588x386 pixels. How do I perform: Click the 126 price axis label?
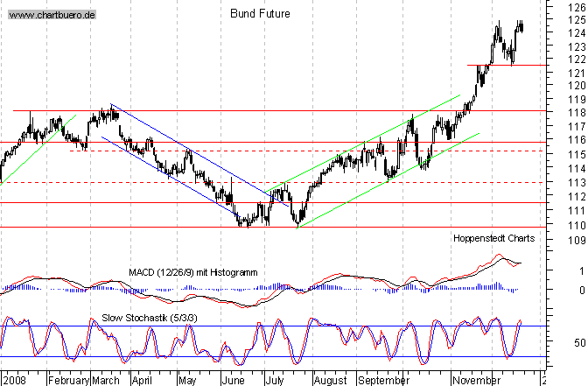564,7
